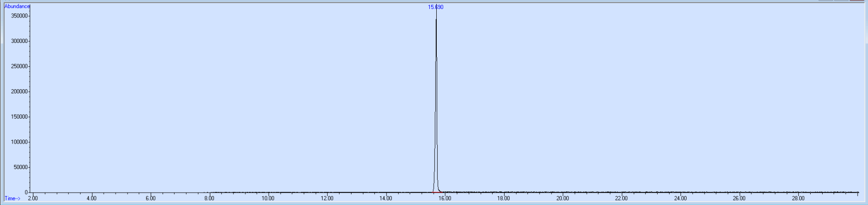Click the 100000 abundance tick label
868x205 pixels.
19,142
